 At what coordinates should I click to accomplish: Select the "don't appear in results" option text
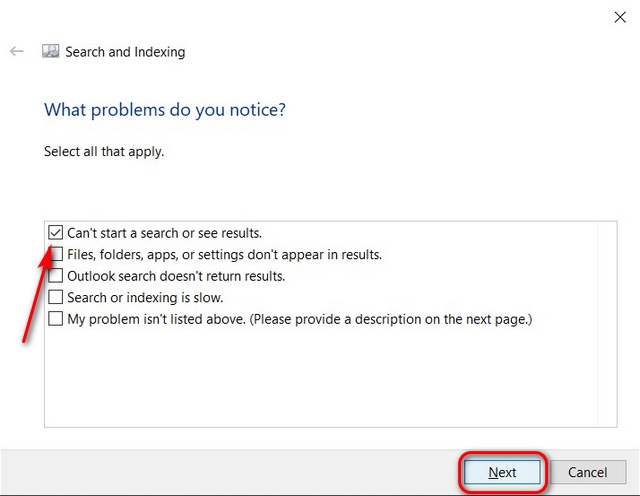(x=224, y=255)
